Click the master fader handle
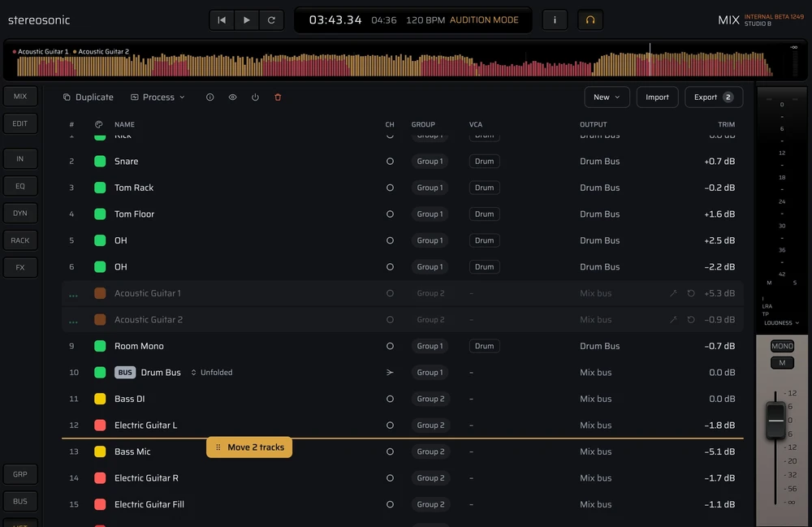Screen dimensions: 812x527 775,421
